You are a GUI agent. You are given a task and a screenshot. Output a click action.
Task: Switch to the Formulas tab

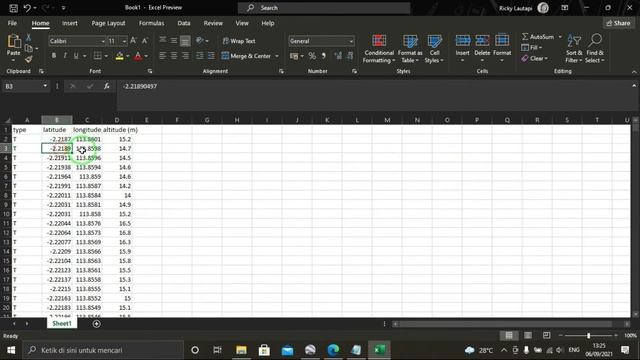[151, 23]
